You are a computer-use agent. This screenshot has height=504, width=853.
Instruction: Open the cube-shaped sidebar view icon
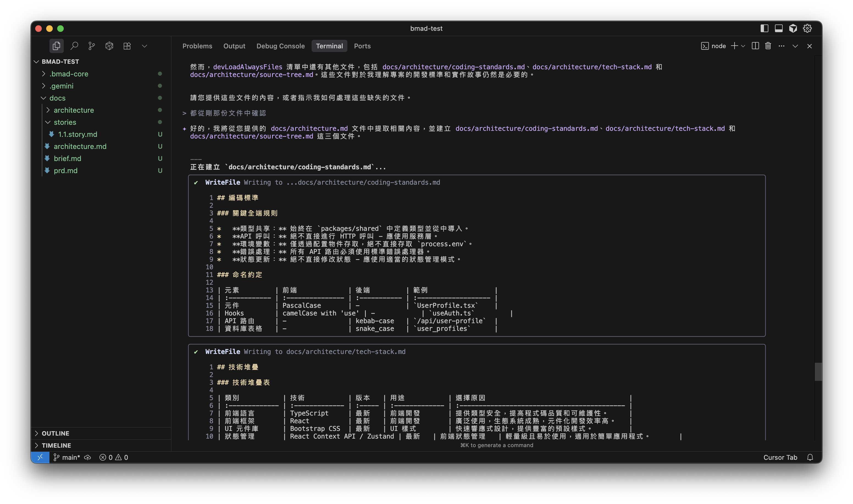[x=109, y=46]
